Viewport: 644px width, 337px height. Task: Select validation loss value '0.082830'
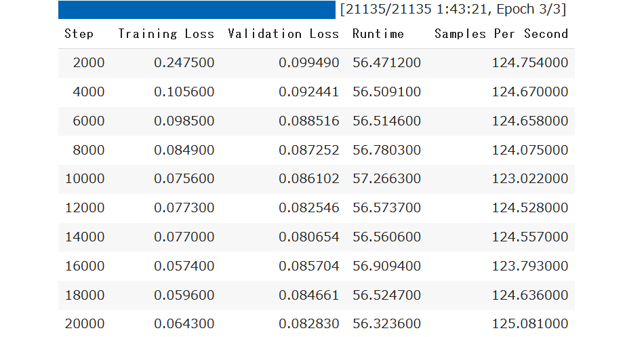point(309,324)
